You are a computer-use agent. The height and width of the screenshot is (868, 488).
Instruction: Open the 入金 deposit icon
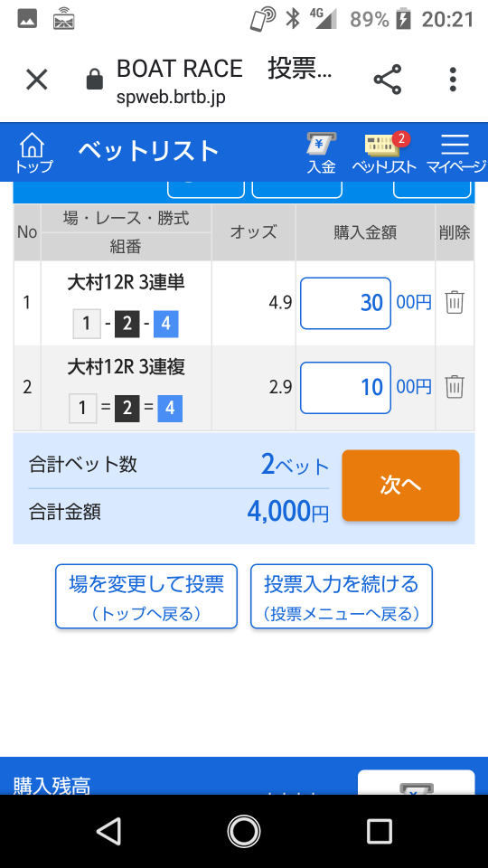(x=322, y=154)
